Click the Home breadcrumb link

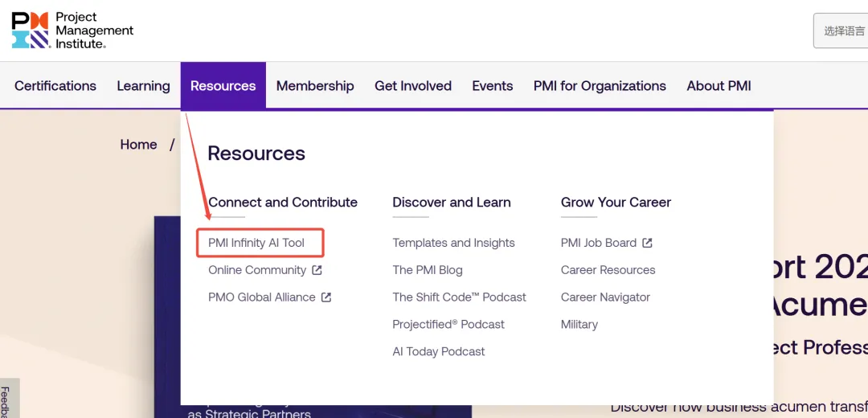tap(138, 145)
